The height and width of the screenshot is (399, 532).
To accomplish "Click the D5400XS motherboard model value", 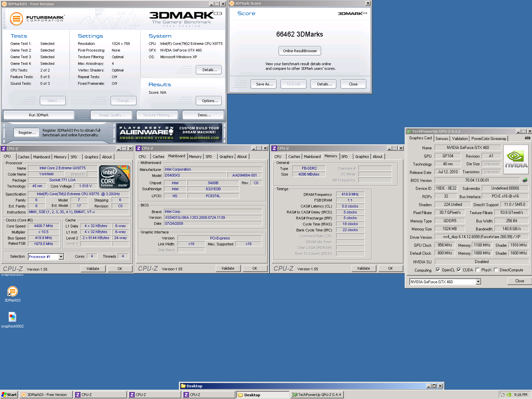I will (x=195, y=175).
